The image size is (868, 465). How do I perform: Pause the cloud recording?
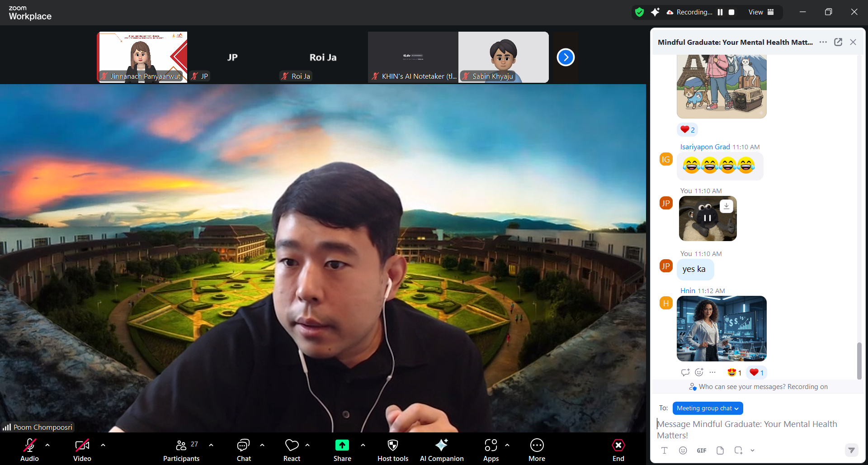[x=720, y=12]
